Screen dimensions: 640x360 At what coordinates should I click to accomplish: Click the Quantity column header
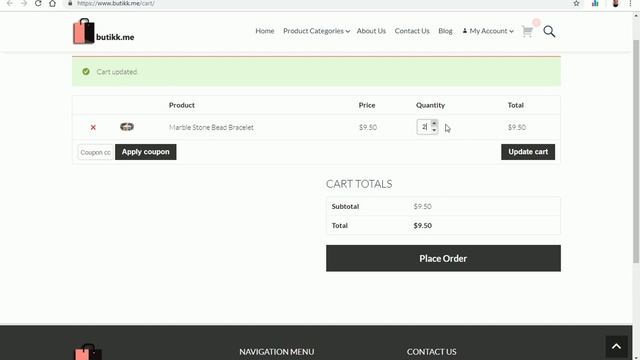(430, 105)
